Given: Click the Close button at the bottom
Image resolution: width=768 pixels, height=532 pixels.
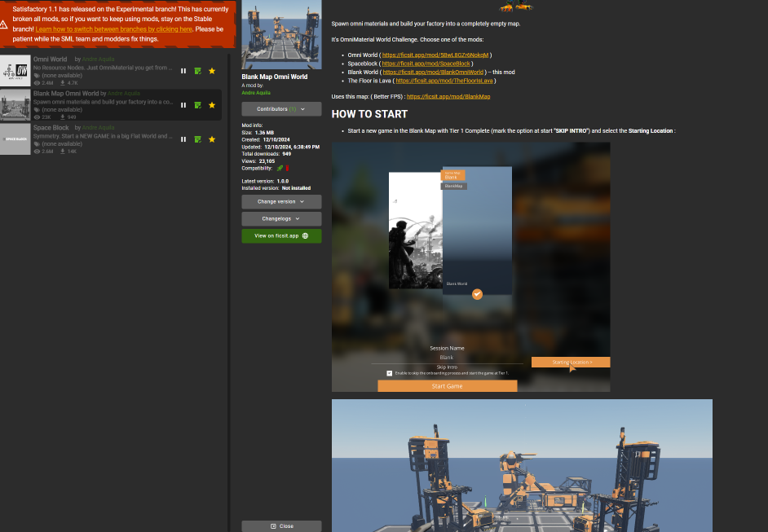Looking at the screenshot, I should point(281,525).
